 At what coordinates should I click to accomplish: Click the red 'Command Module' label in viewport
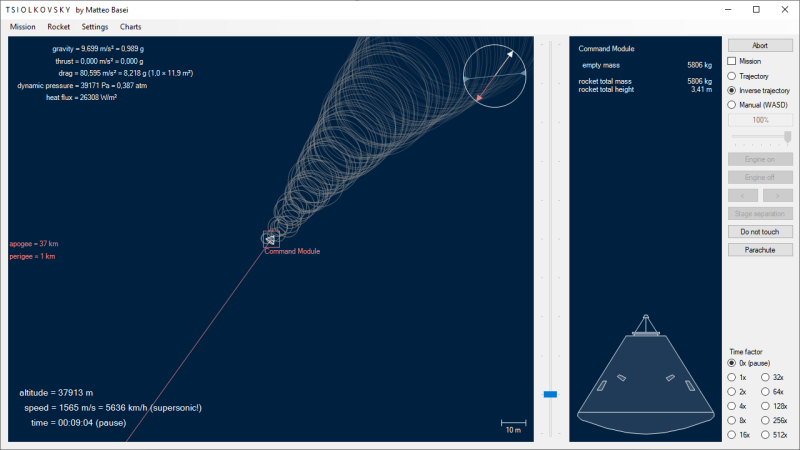point(292,251)
